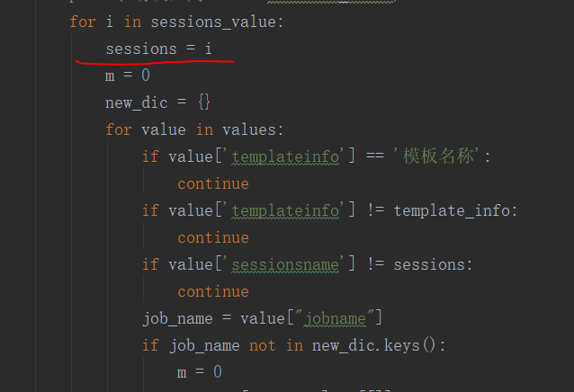Click the 'not in' keywords
The width and height of the screenshot is (574, 392).
(x=276, y=345)
